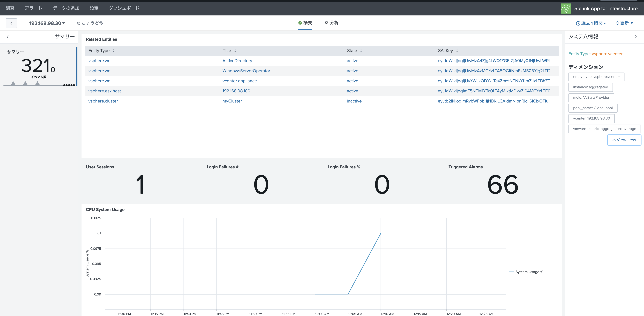Click the サマリー event count card
This screenshot has height=316, width=644.
39,66
